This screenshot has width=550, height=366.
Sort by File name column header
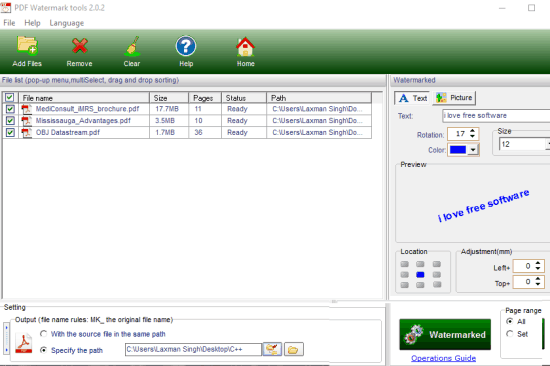(84, 98)
